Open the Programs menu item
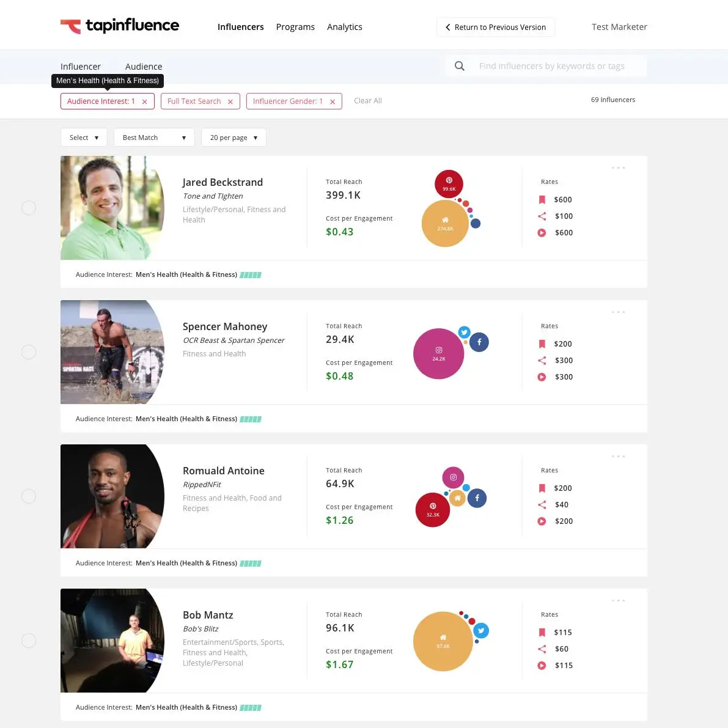The height and width of the screenshot is (728, 728). 295,27
